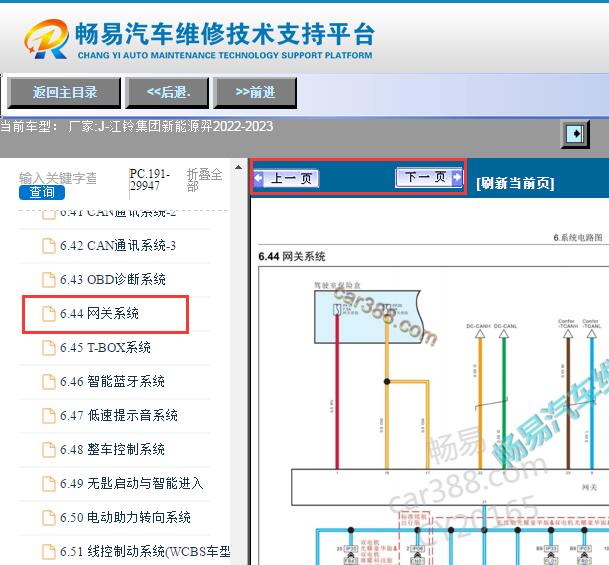609x565 pixels.
Task: Click 折叠全部 to collapse tree
Action: [x=204, y=179]
